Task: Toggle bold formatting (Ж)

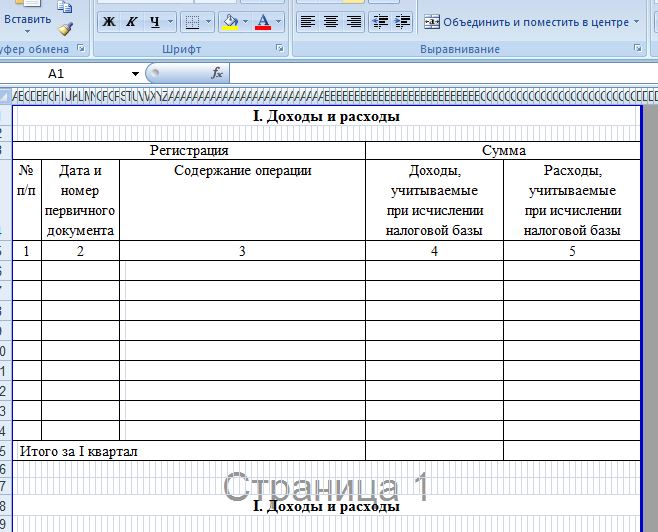Action: 109,22
